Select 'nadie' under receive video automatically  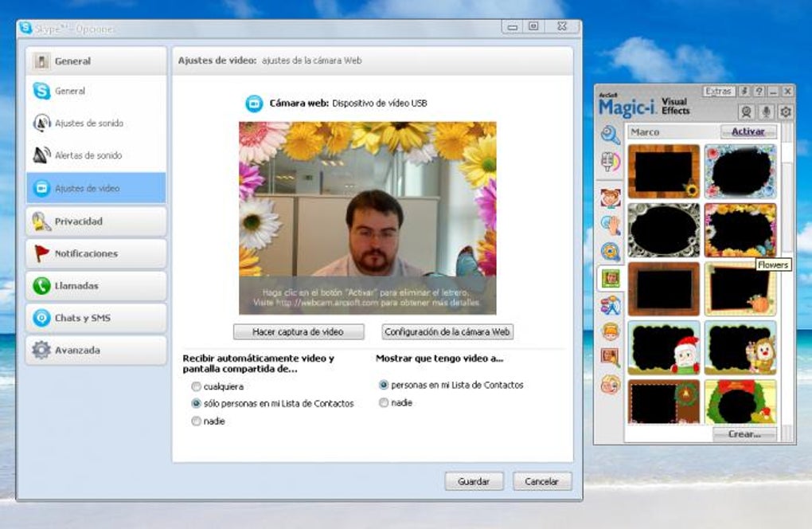coord(197,421)
